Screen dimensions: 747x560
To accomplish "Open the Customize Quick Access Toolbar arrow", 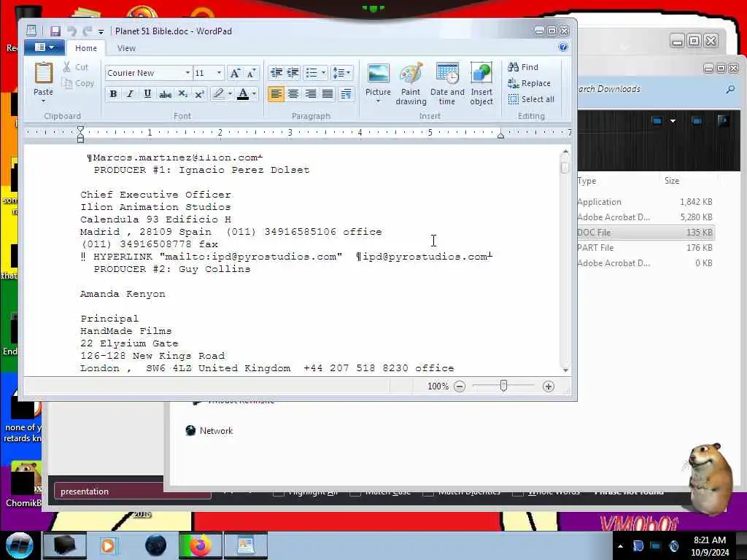I will [101, 32].
